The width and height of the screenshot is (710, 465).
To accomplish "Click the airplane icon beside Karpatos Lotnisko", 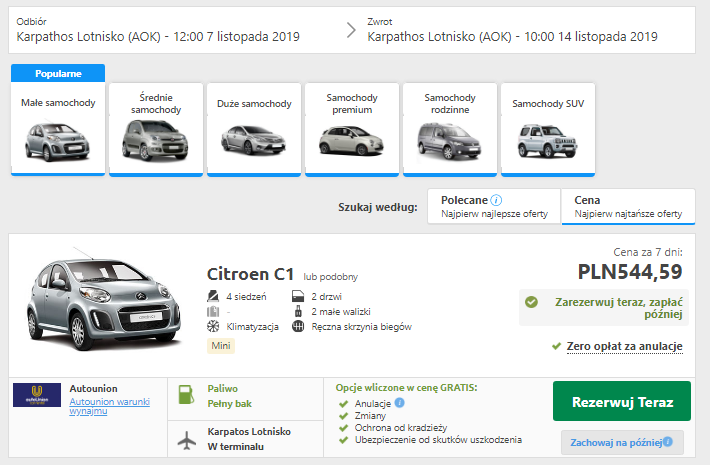I will tap(187, 440).
